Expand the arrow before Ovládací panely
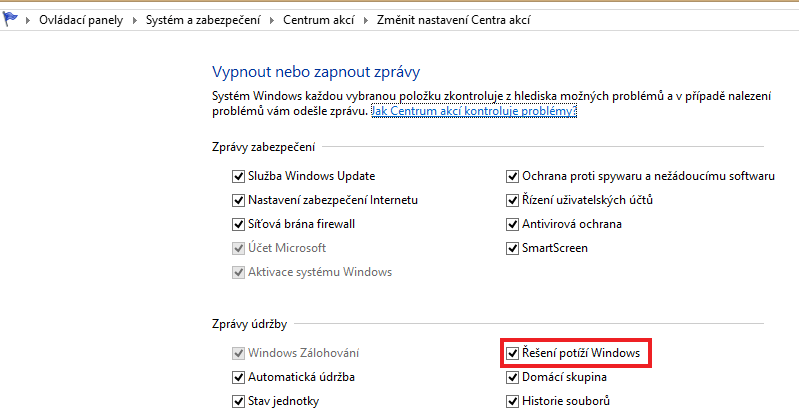 click(26, 20)
